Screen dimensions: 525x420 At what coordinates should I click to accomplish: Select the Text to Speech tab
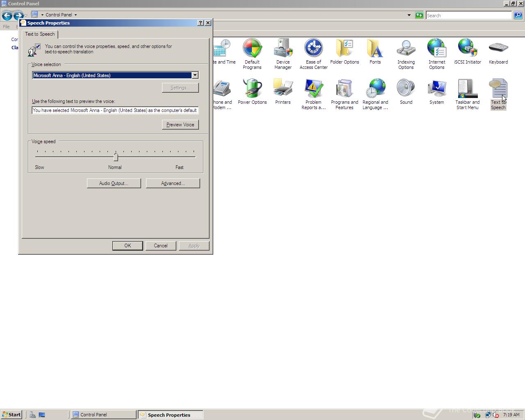coord(40,34)
